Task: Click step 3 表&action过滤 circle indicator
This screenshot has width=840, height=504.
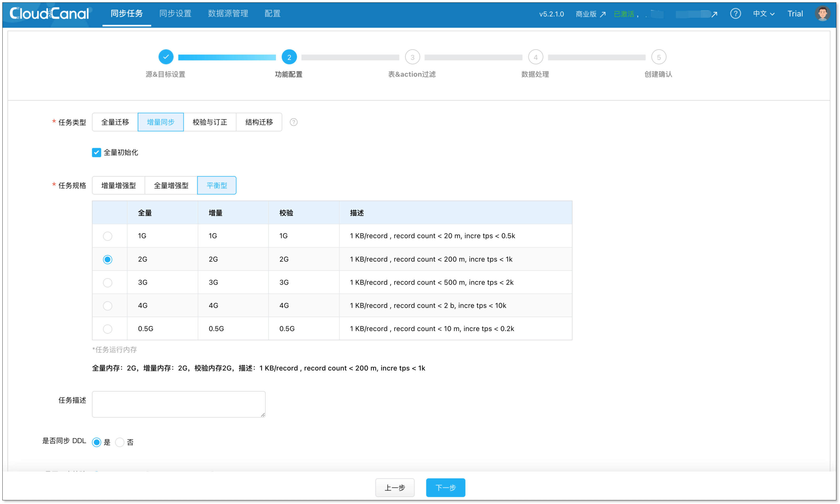Action: tap(412, 57)
